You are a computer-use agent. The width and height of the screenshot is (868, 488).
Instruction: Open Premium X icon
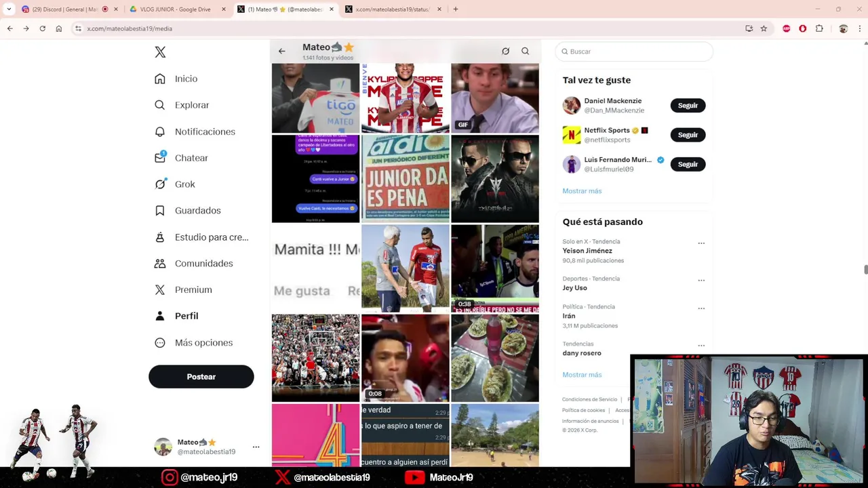(x=160, y=289)
